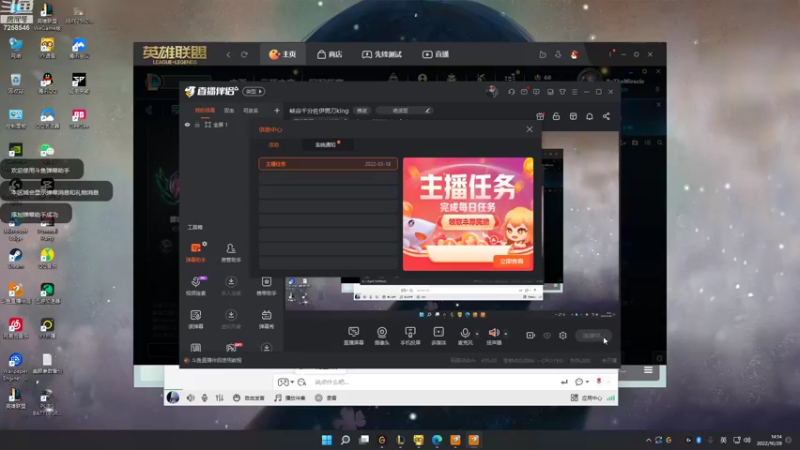Open the 先锋测试 tab in League client
800x450 pixels.
382,54
